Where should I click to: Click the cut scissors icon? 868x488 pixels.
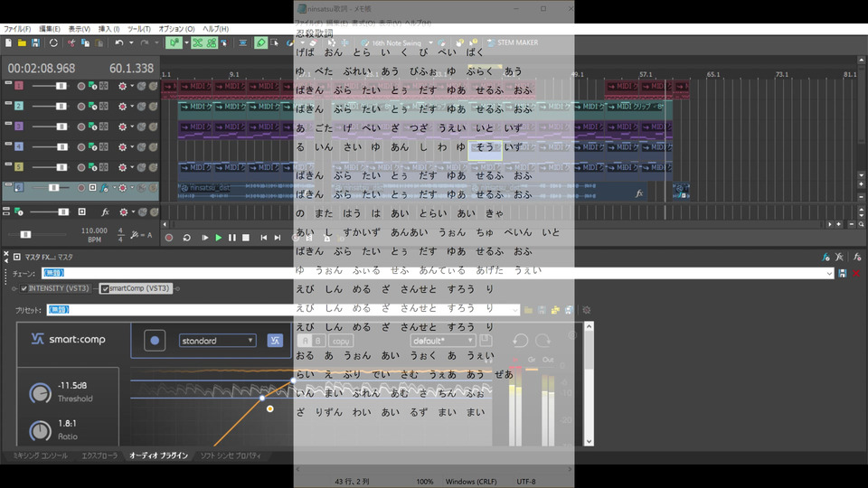click(71, 42)
